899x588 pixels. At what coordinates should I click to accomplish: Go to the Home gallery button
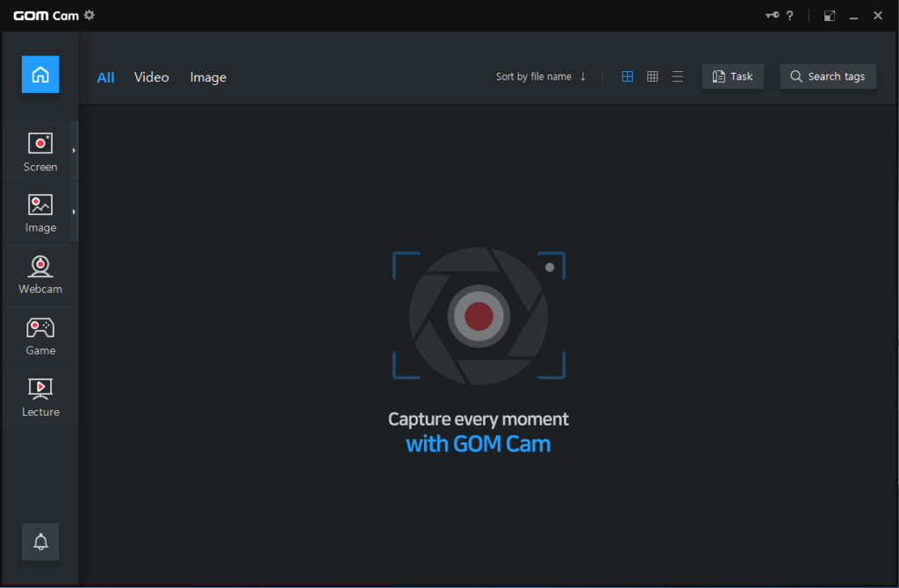pos(40,75)
